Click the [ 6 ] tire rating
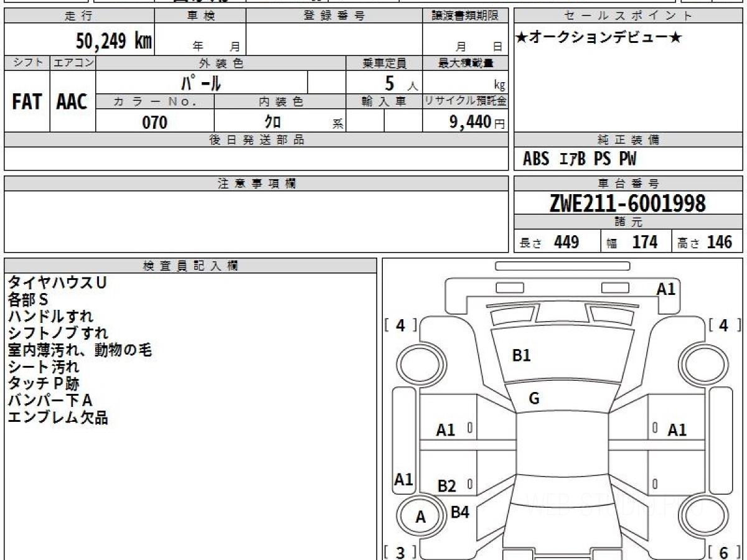This screenshot has width=747, height=560. [x=723, y=553]
